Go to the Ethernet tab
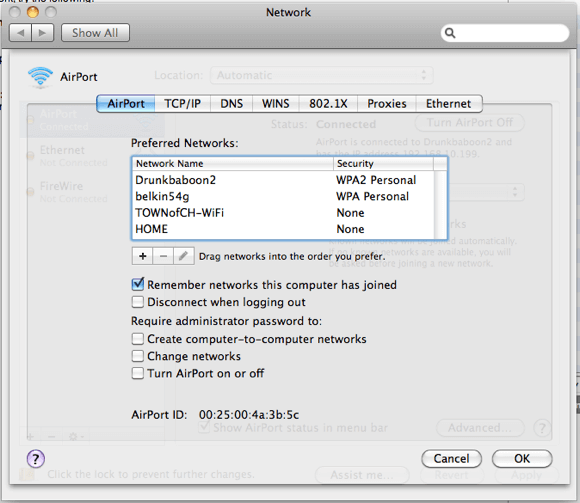Image resolution: width=580 pixels, height=503 pixels. 449,104
